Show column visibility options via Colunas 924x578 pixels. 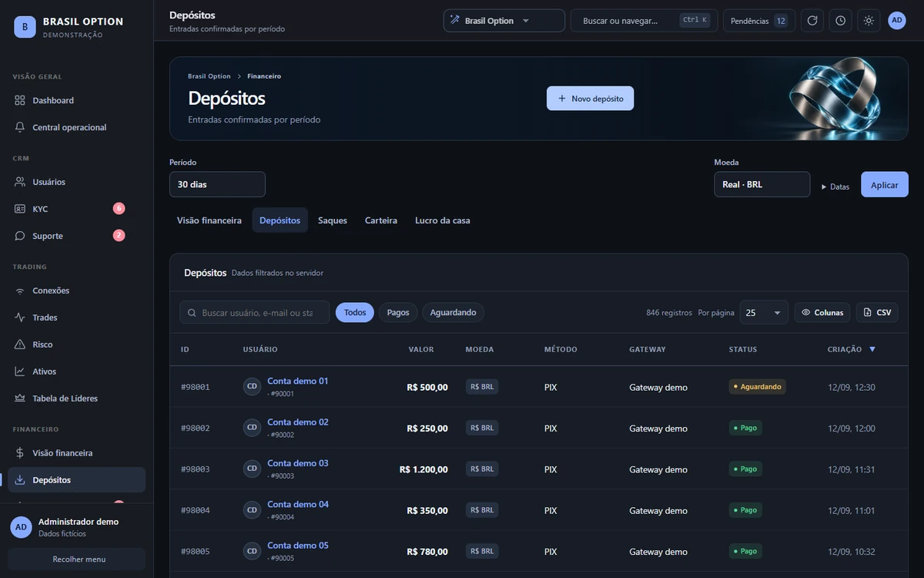[822, 312]
